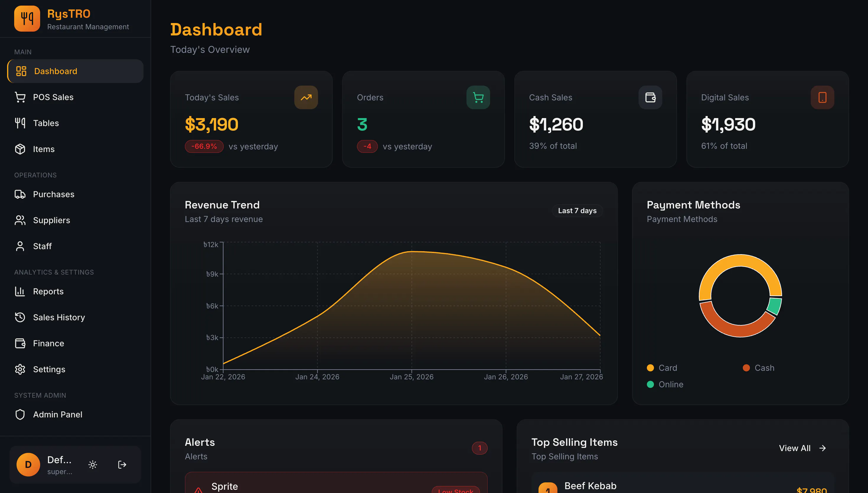Viewport: 868px width, 493px height.
Task: Click the Last 7 days range chip
Action: (577, 210)
